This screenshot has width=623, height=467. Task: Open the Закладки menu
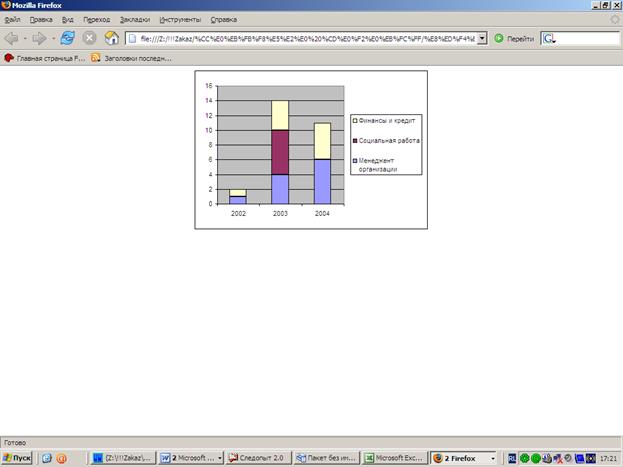pyautogui.click(x=135, y=19)
